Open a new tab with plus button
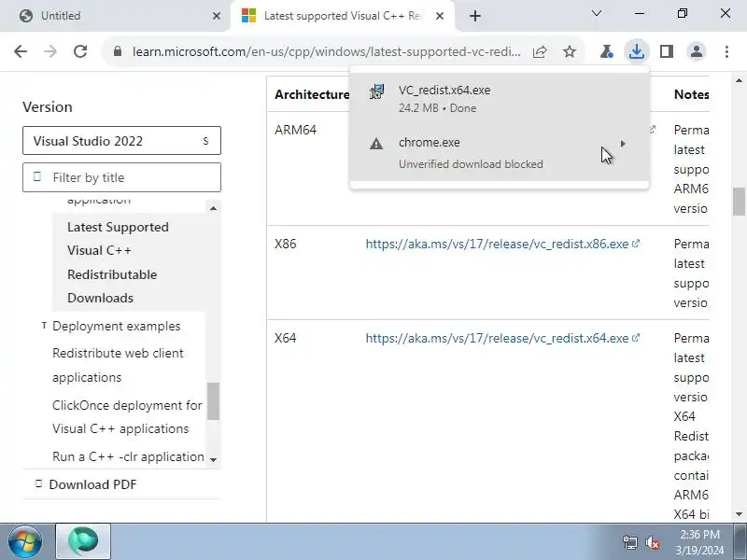747x560 pixels. click(475, 16)
